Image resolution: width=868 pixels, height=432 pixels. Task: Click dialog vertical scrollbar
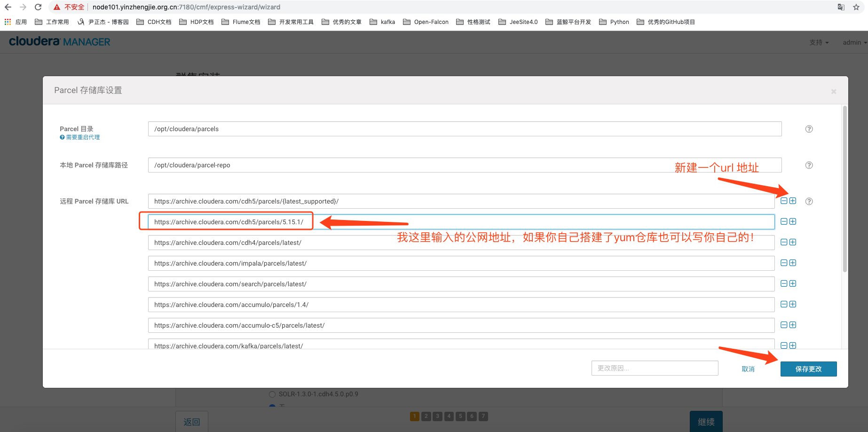pos(845,189)
